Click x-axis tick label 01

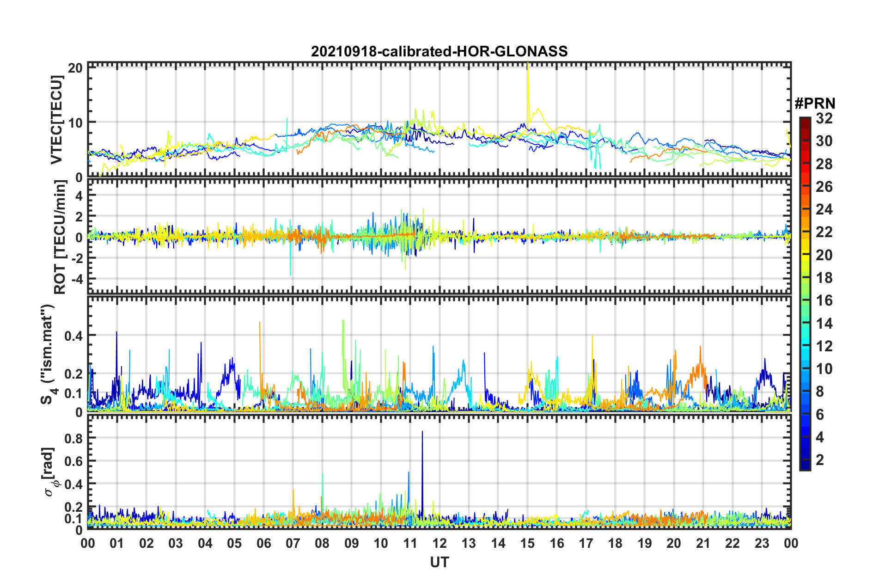point(117,543)
